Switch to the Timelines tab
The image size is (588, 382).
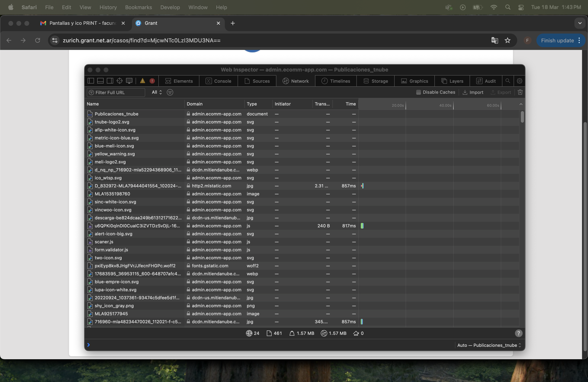click(336, 81)
